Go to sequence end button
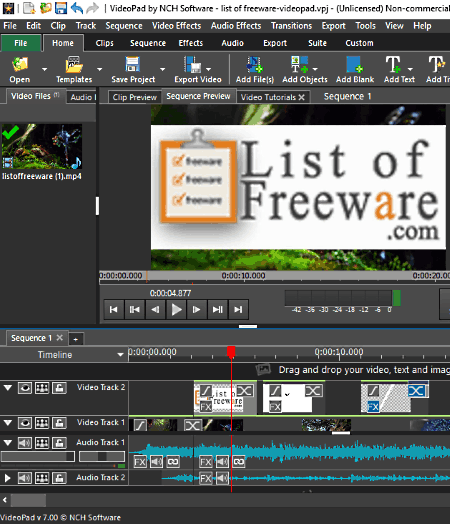Viewport: 450px width, 524px height. pos(238,310)
